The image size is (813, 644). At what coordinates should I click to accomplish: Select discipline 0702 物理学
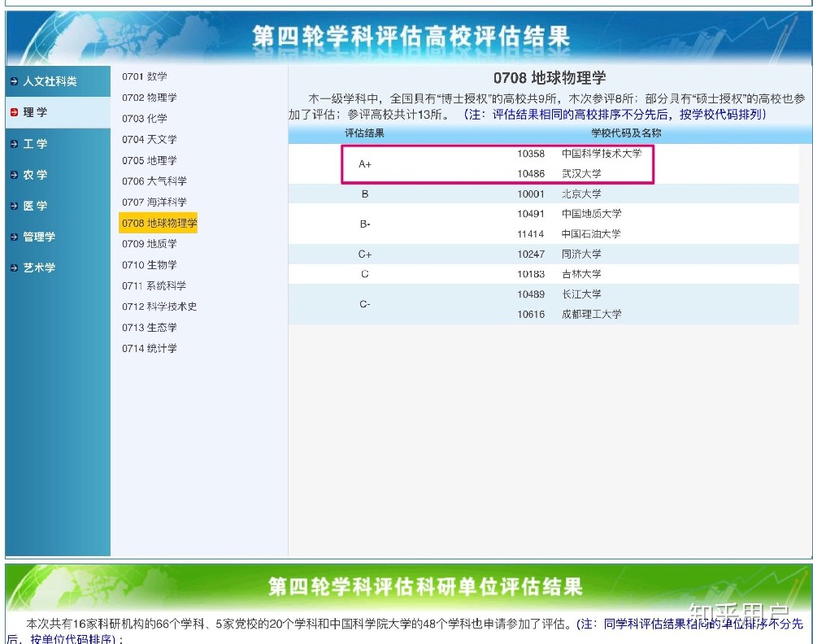(x=150, y=98)
